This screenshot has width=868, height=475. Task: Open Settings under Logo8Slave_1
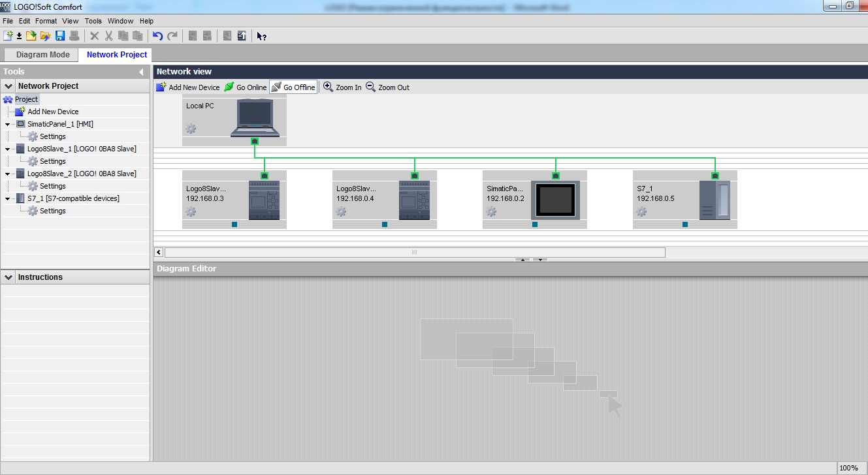point(52,161)
